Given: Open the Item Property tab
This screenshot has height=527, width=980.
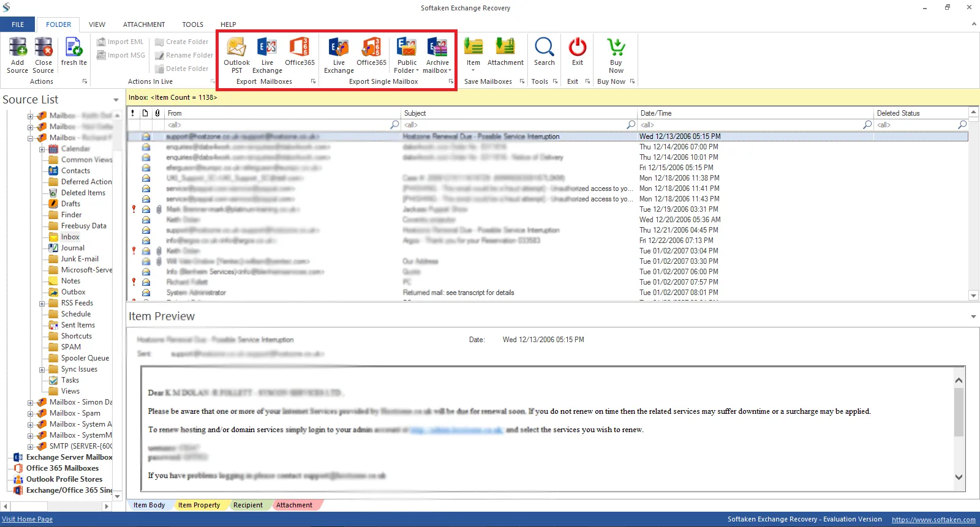Looking at the screenshot, I should pos(198,505).
